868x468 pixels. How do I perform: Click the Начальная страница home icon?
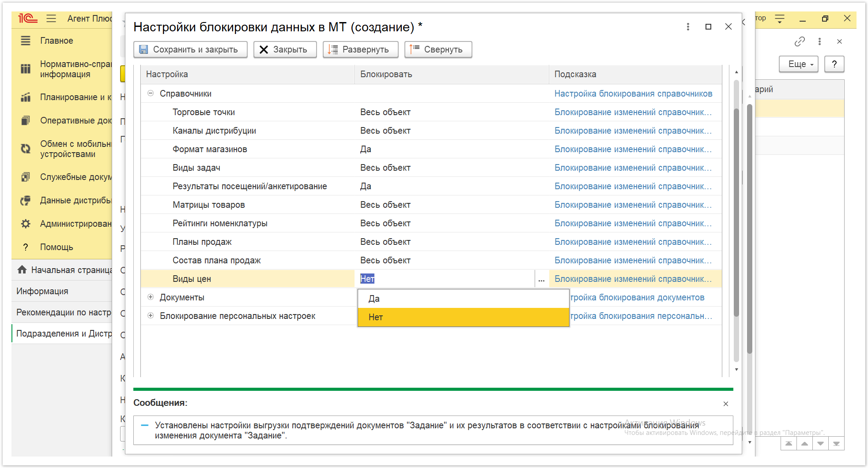(22, 270)
